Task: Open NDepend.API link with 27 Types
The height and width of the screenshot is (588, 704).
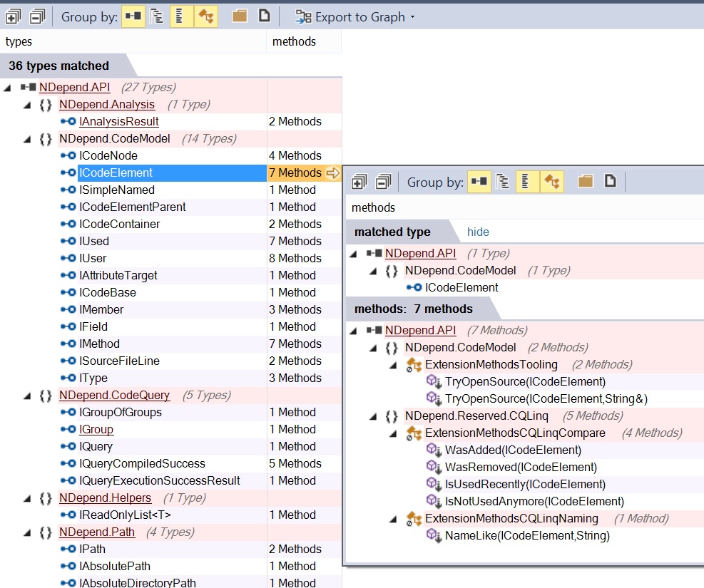Action: (x=74, y=87)
